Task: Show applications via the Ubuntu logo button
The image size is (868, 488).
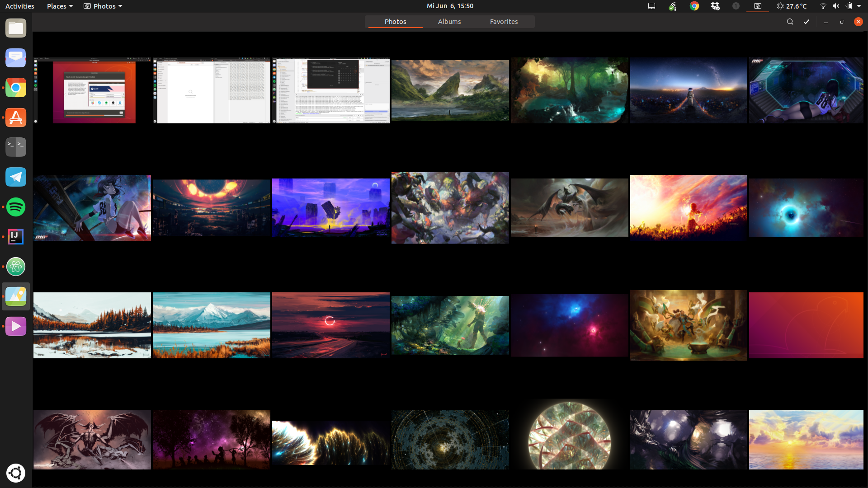Action: pos(16,473)
